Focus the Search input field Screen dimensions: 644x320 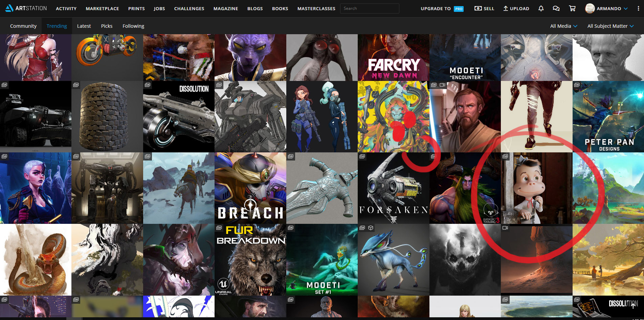coord(370,8)
